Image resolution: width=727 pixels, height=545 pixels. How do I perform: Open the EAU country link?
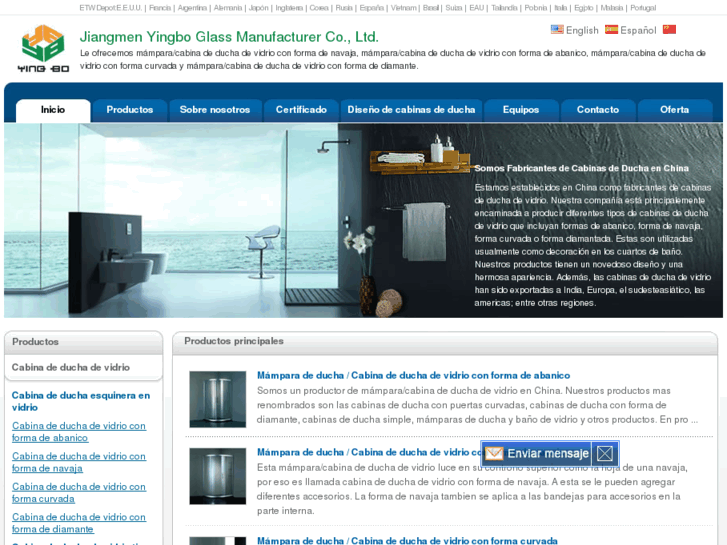(476, 8)
